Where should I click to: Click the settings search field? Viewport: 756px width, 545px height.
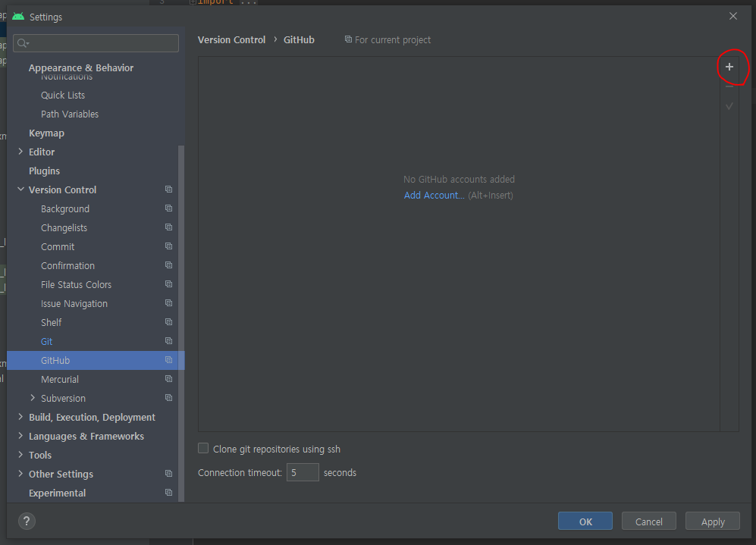(96, 43)
